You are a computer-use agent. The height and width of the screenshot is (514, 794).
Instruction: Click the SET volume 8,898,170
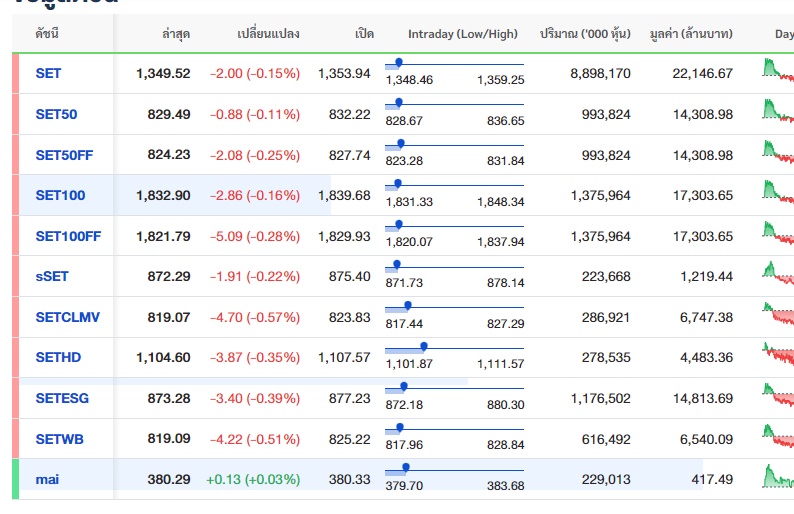click(x=601, y=73)
